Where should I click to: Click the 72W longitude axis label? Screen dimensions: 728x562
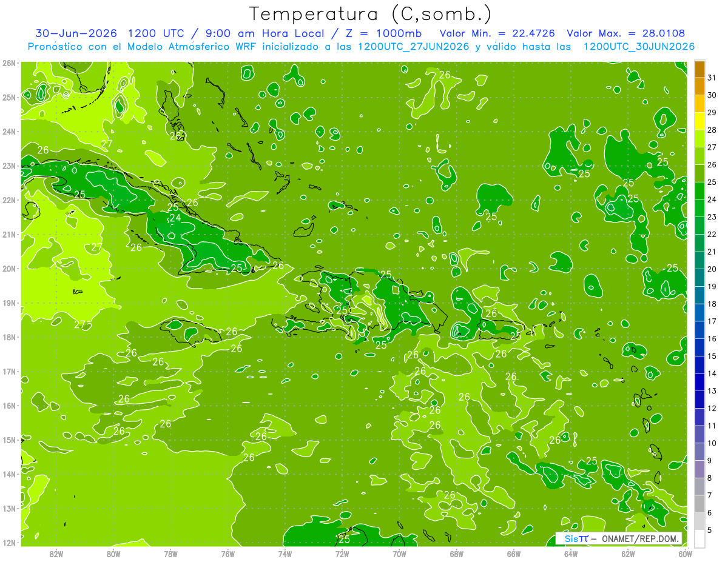click(342, 554)
